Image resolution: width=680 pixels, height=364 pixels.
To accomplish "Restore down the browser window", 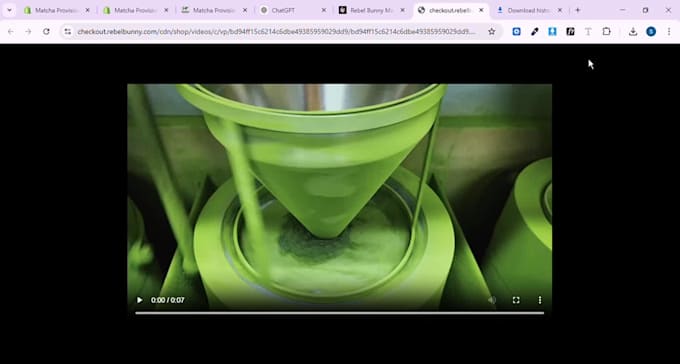I will 645,10.
